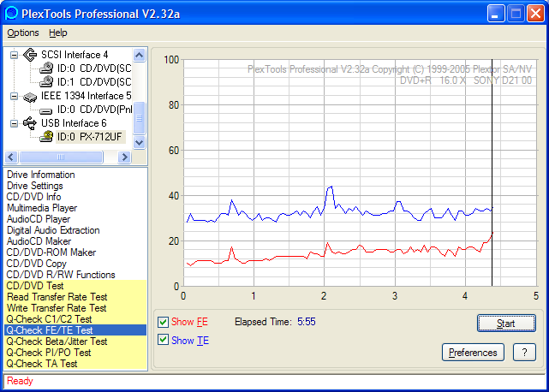Click the Start button

click(x=506, y=324)
